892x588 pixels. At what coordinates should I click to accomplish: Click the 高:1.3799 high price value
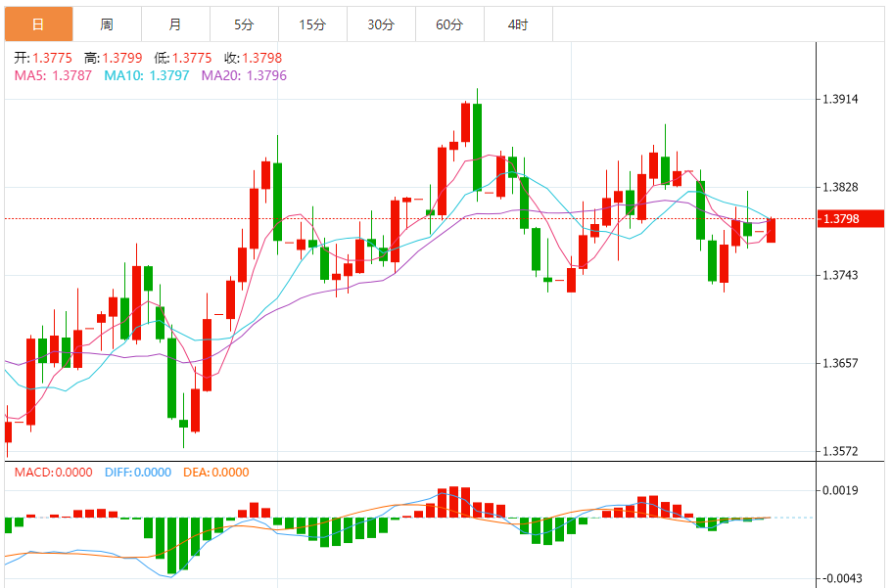[114, 58]
